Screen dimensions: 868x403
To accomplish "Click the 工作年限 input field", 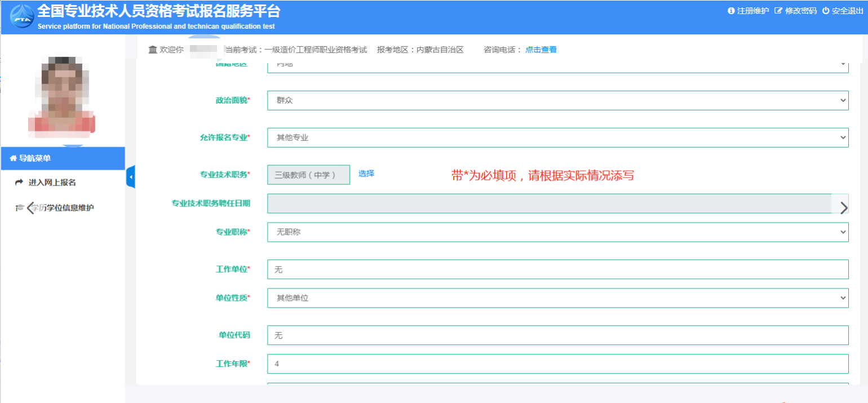I will pos(557,364).
